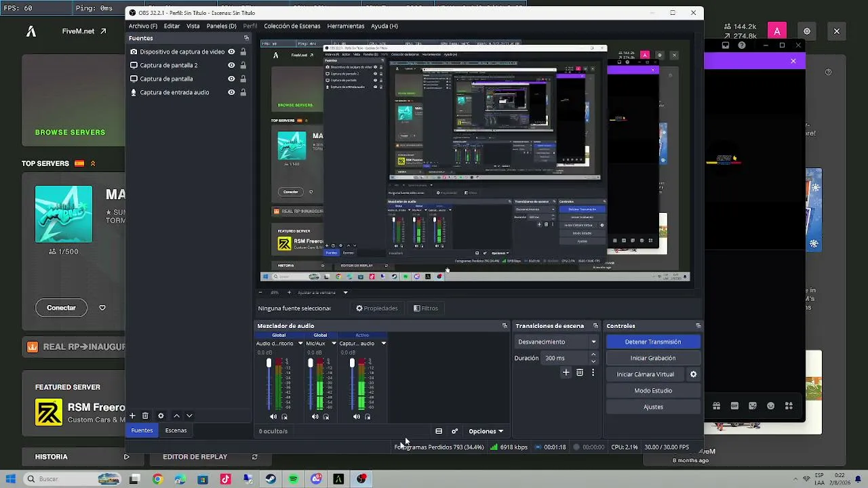The width and height of the screenshot is (868, 488).
Task: Adjust the Audio del escritorio volume fader
Action: 269,364
